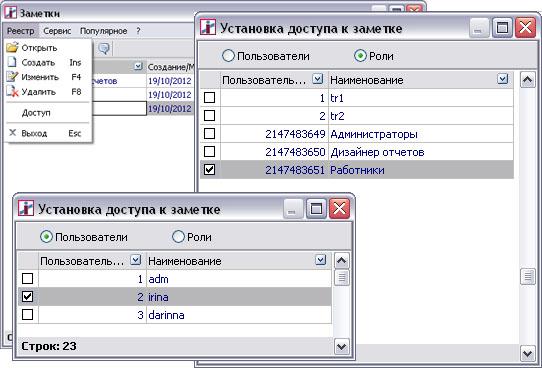Select the Администраторы role name

374,134
